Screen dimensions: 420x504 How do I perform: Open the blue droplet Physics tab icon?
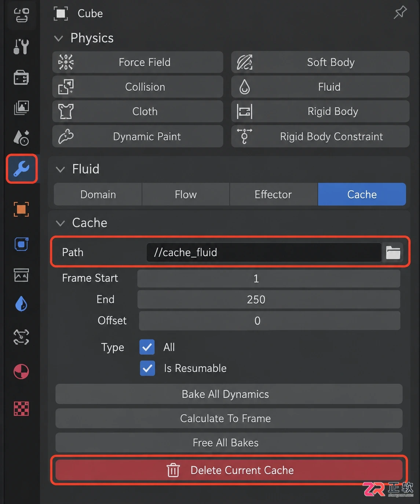[21, 304]
